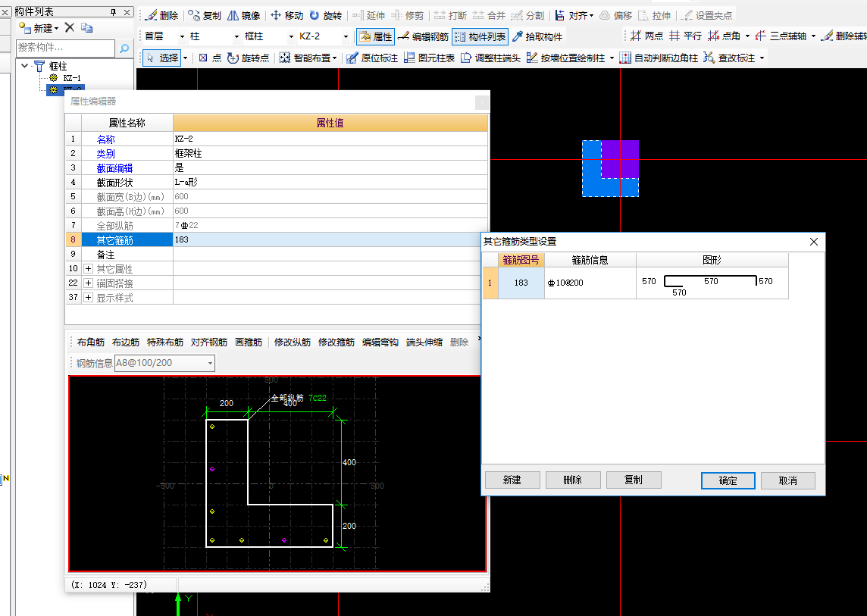867x616 pixels.
Task: Click the 箍筋图号 cell 183 in dialog
Action: point(521,283)
